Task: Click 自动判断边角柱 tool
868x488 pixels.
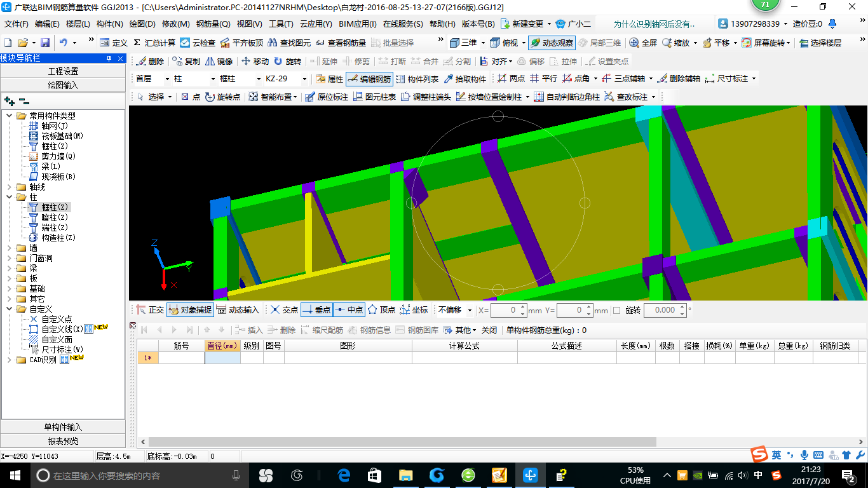Action: [x=567, y=97]
